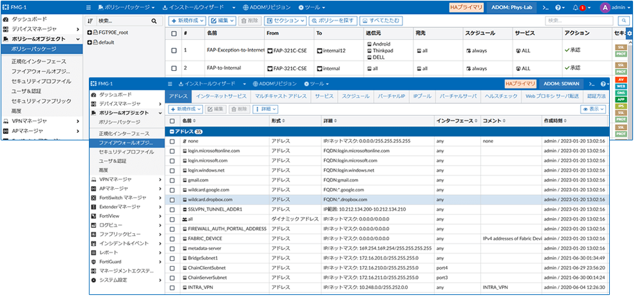Switch to IPプール tab
This screenshot has height=304, width=644.
422,96
